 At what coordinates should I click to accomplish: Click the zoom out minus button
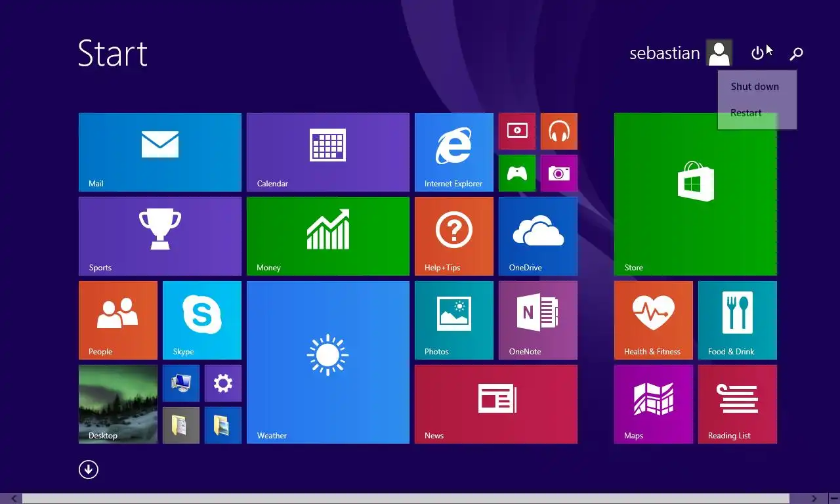pos(833,499)
